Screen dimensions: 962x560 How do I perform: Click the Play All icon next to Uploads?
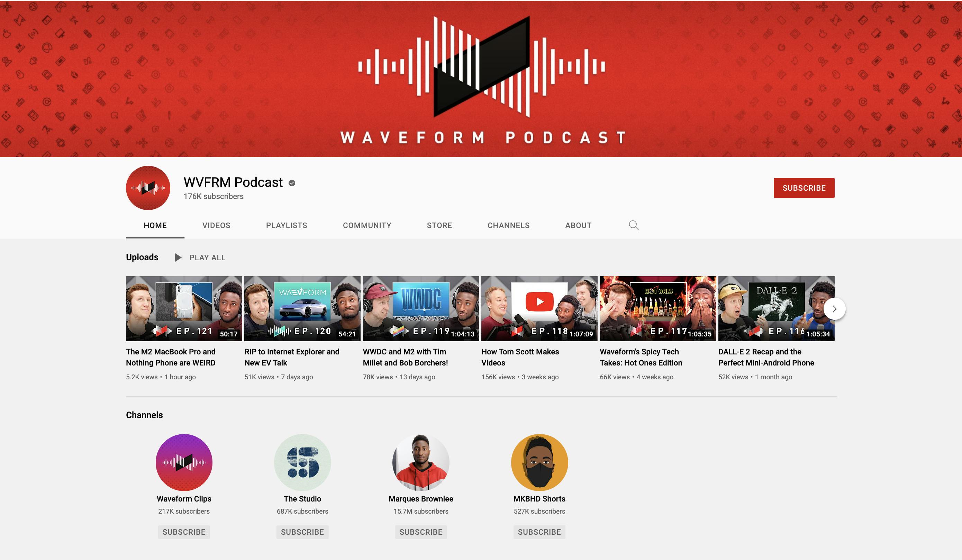click(178, 257)
